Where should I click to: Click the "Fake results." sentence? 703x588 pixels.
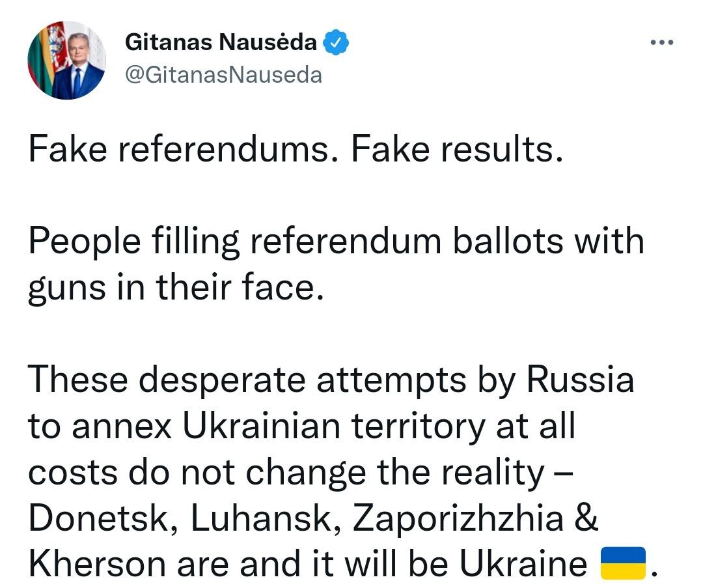[x=456, y=150]
